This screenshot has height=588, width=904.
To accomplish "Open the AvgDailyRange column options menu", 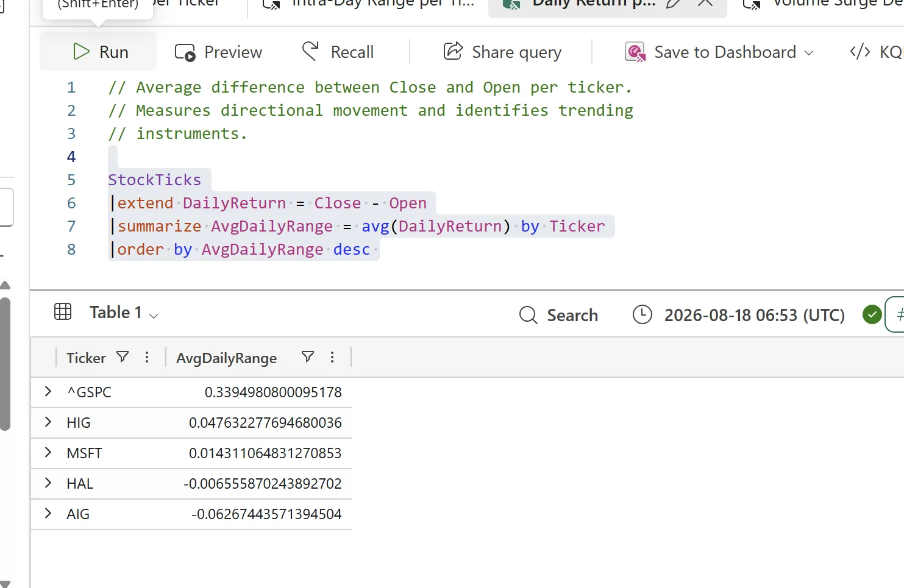I will pyautogui.click(x=332, y=357).
